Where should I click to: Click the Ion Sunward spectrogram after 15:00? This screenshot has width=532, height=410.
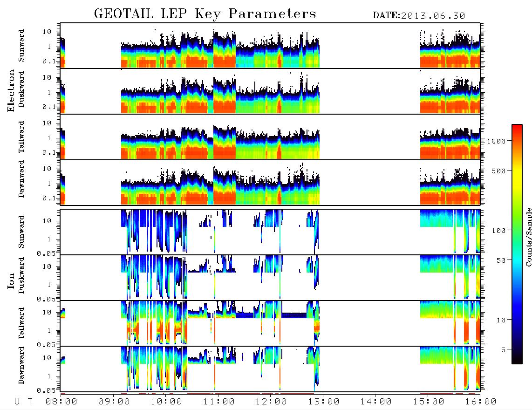point(437,218)
